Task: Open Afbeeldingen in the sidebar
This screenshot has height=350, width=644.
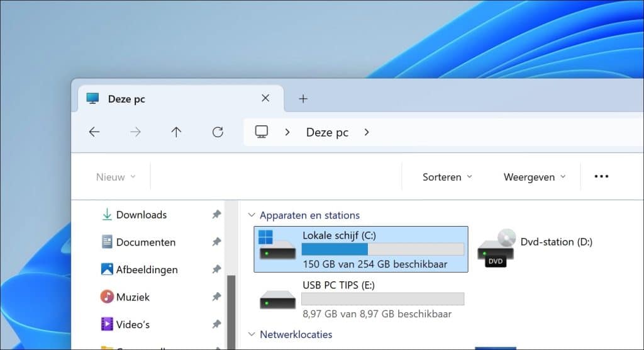Action: 147,270
